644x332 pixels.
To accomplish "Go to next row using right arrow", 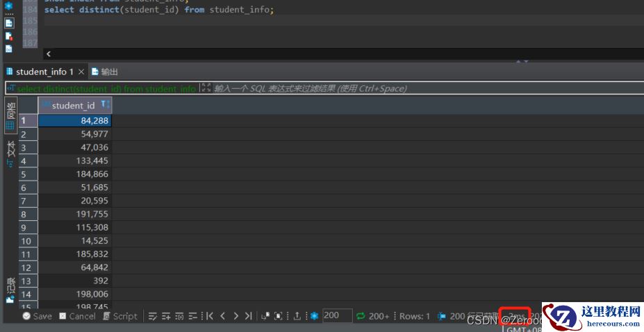I will pos(236,316).
